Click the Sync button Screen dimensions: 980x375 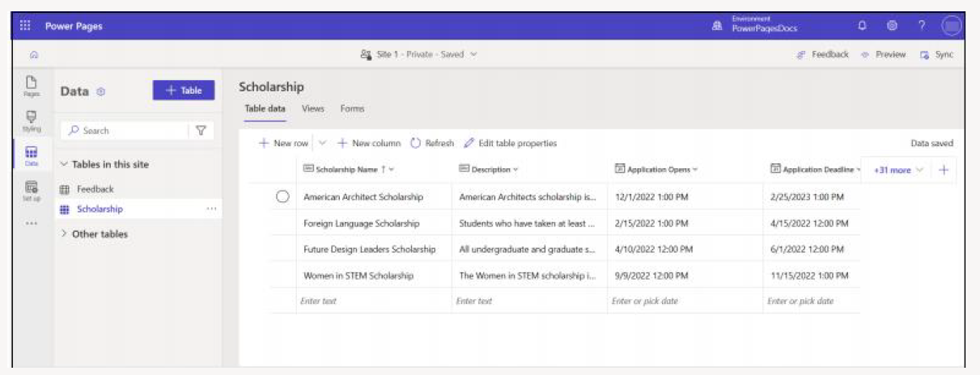tap(936, 55)
